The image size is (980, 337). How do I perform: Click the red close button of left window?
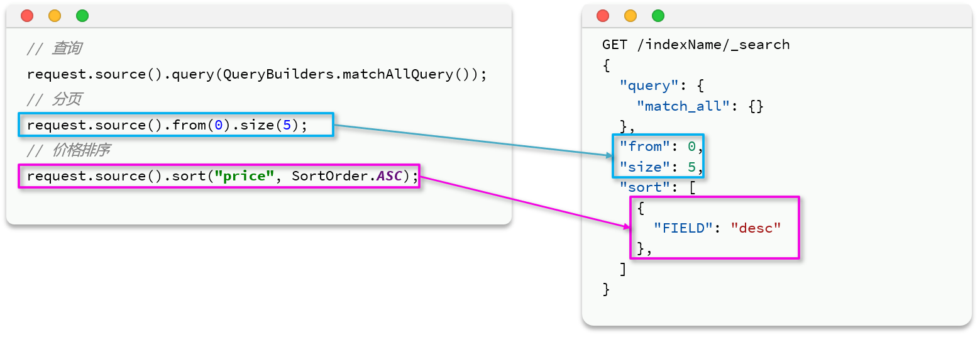(x=27, y=16)
